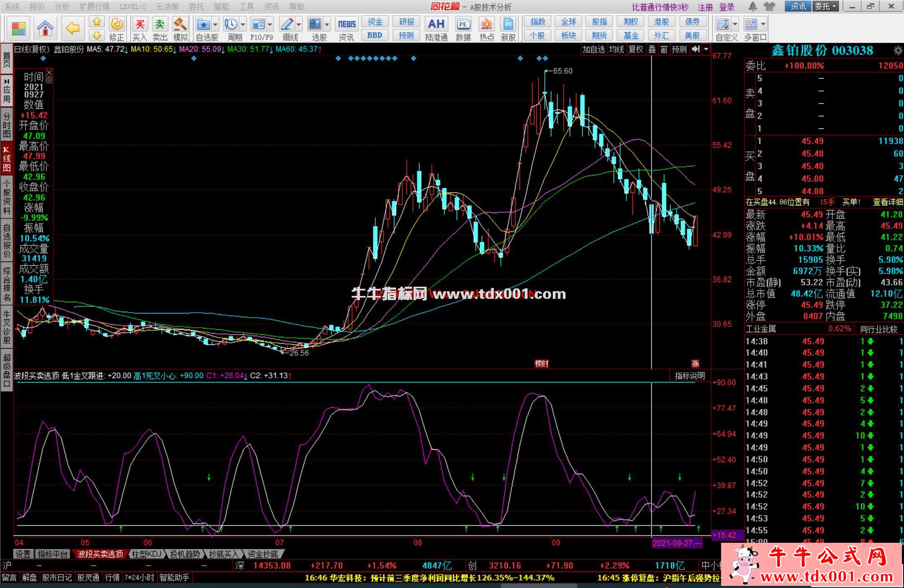Click the yellow back arrow icon
This screenshot has height=588, width=904.
pyautogui.click(x=72, y=28)
